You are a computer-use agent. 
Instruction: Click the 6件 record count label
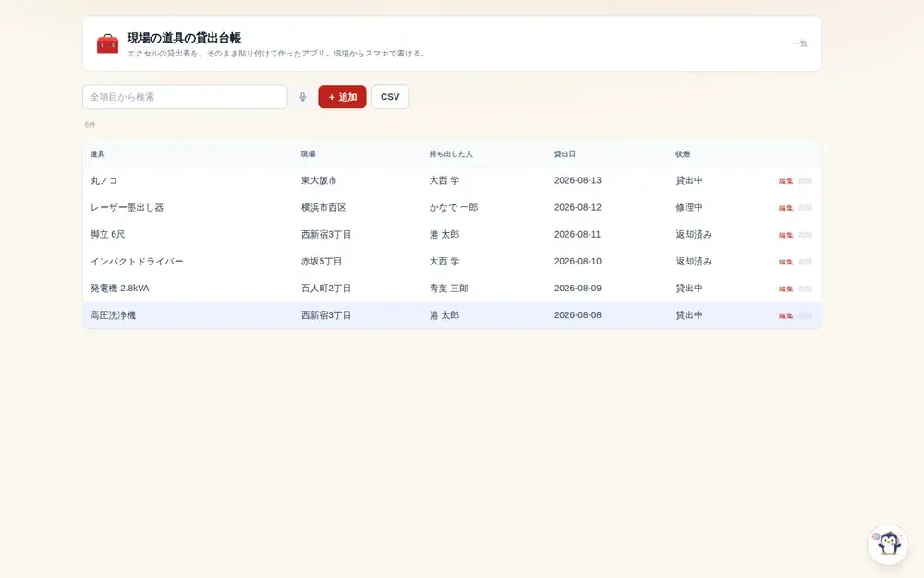point(90,125)
